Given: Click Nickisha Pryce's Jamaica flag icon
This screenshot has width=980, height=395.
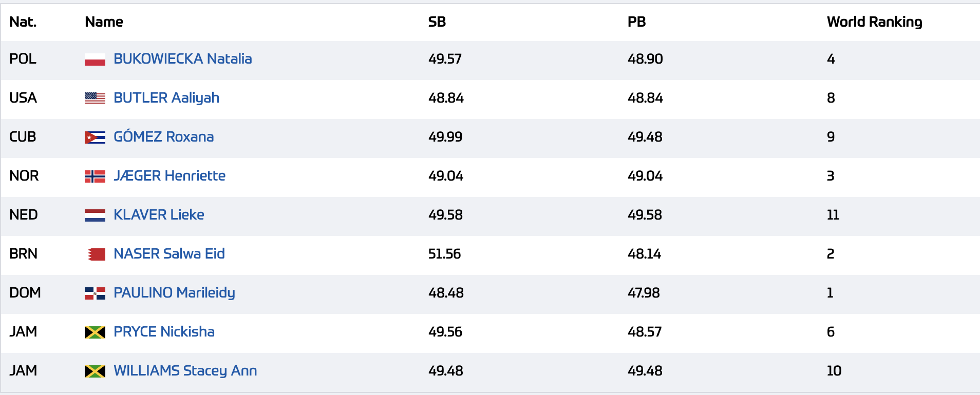Looking at the screenshot, I should [95, 332].
